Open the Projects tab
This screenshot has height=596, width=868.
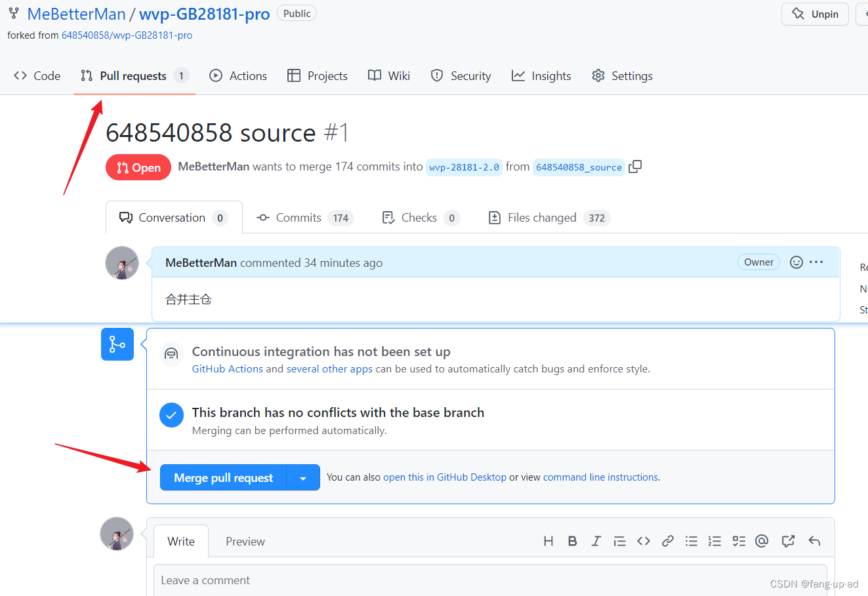tap(318, 76)
